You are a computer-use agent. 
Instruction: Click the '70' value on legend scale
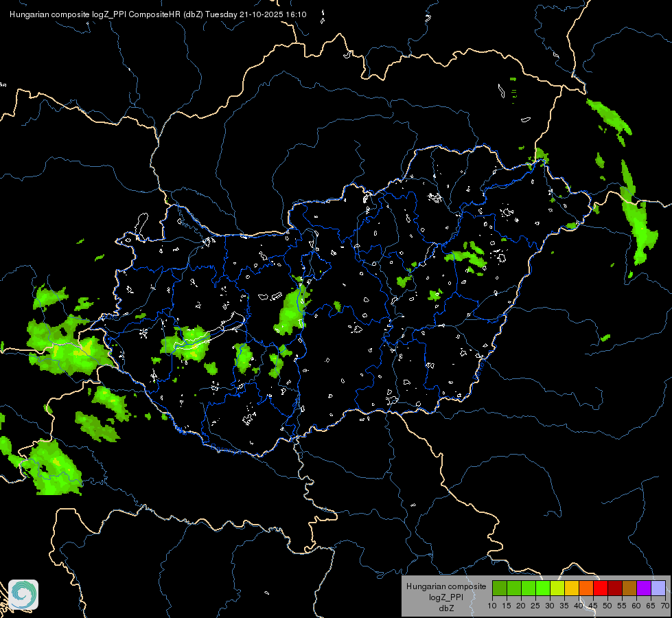[x=665, y=606]
